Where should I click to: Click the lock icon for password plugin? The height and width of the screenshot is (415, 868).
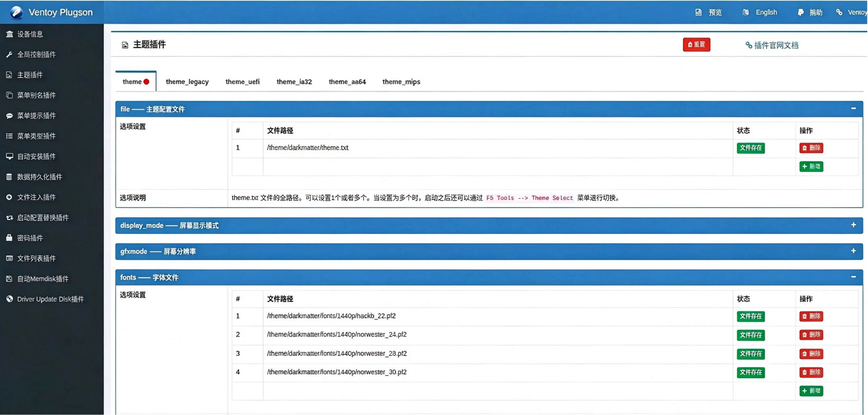click(9, 238)
